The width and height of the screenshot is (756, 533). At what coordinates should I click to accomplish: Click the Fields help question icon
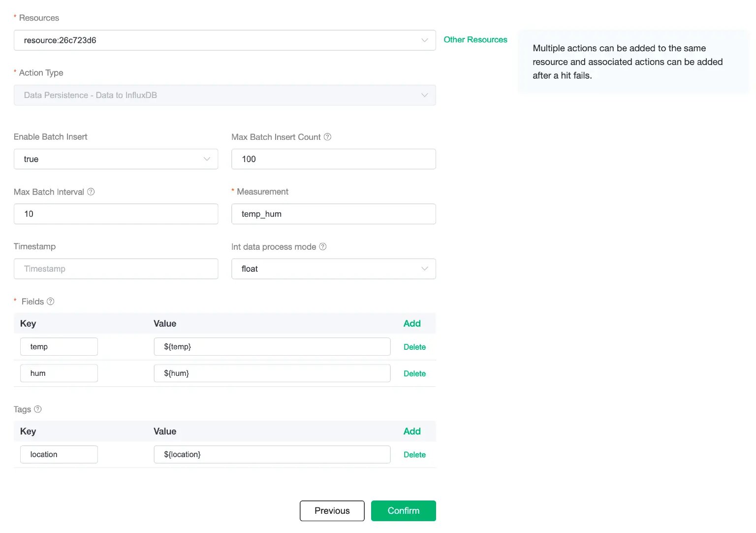point(50,301)
